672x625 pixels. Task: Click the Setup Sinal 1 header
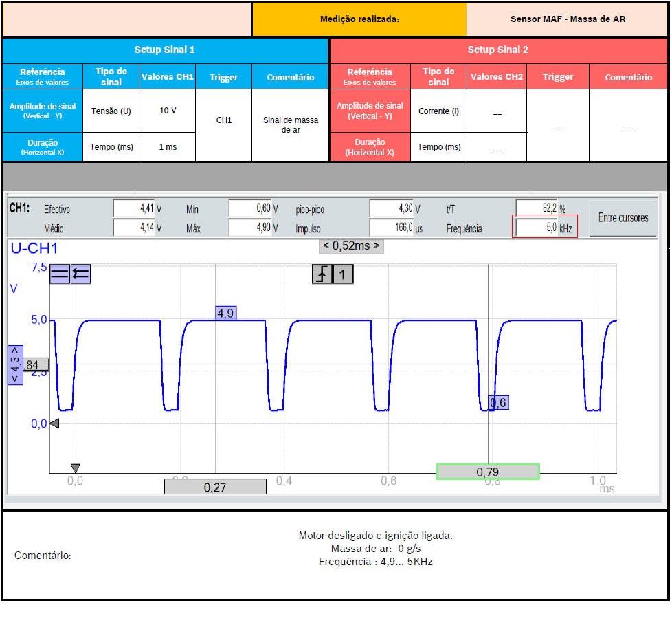point(165,50)
